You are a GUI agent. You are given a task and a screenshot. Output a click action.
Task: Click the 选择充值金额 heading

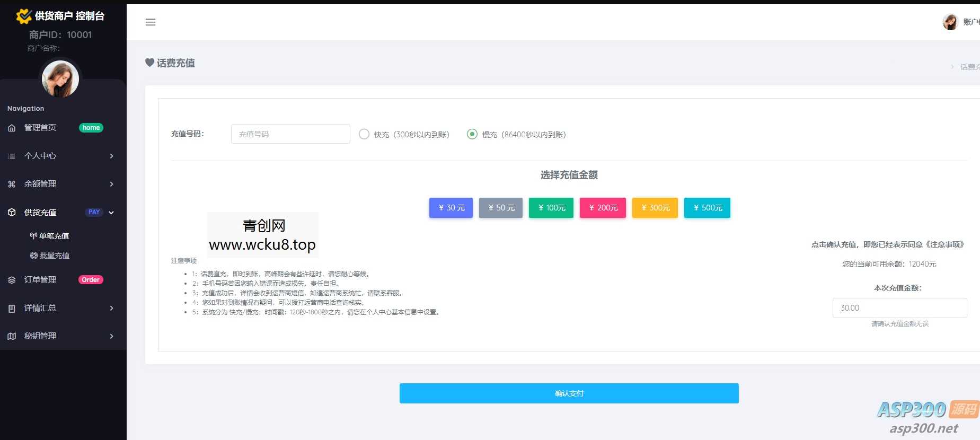[x=569, y=175]
